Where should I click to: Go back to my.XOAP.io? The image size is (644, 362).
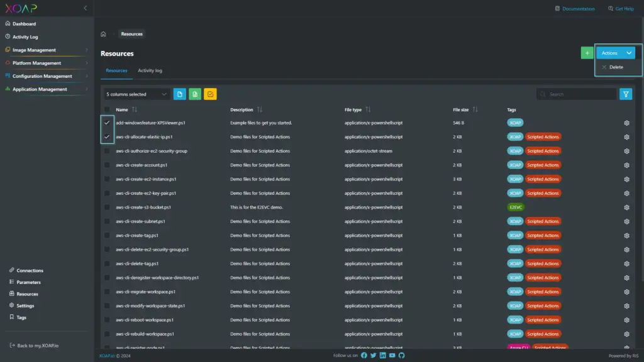(34, 346)
